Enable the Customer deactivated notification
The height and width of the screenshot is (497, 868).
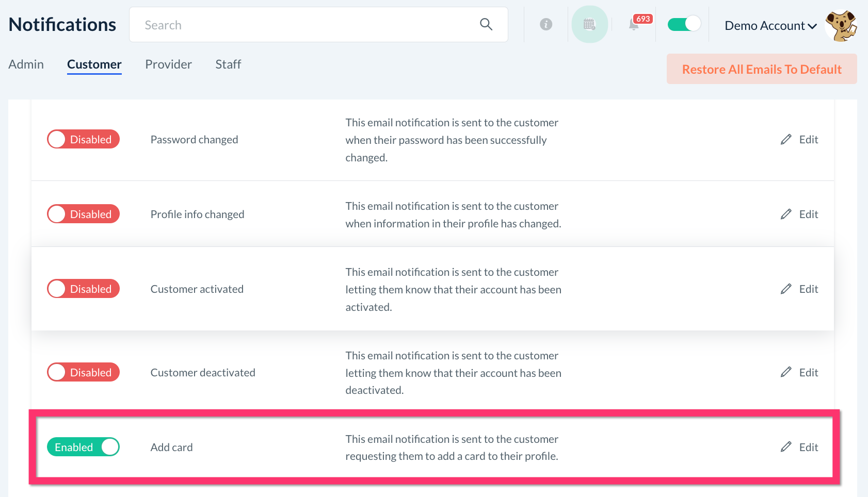[83, 372]
